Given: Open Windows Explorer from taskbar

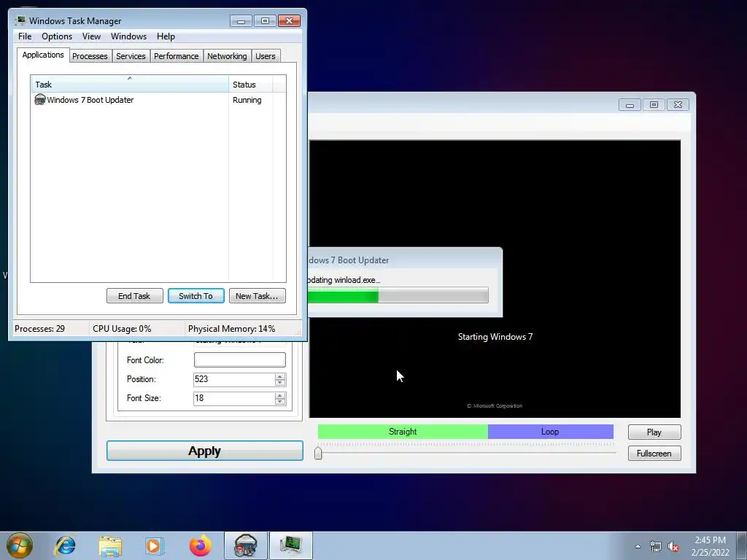Looking at the screenshot, I should pos(110,545).
